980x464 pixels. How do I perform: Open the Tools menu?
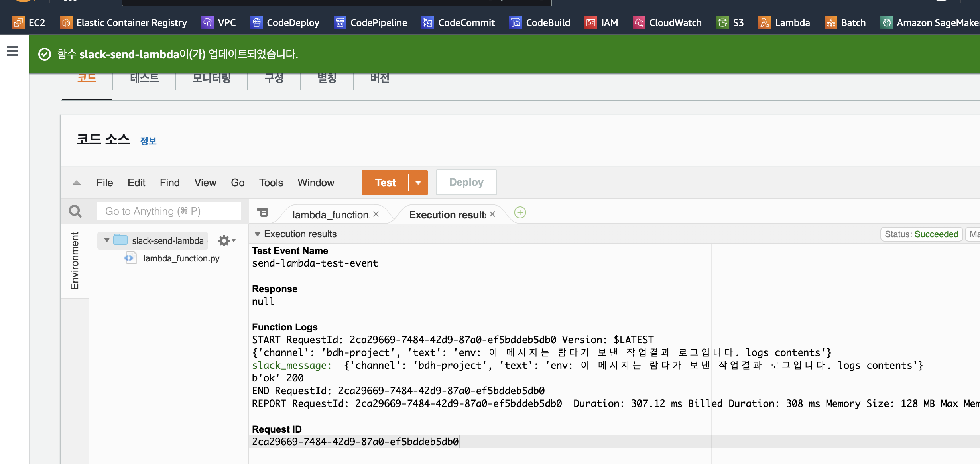tap(271, 183)
